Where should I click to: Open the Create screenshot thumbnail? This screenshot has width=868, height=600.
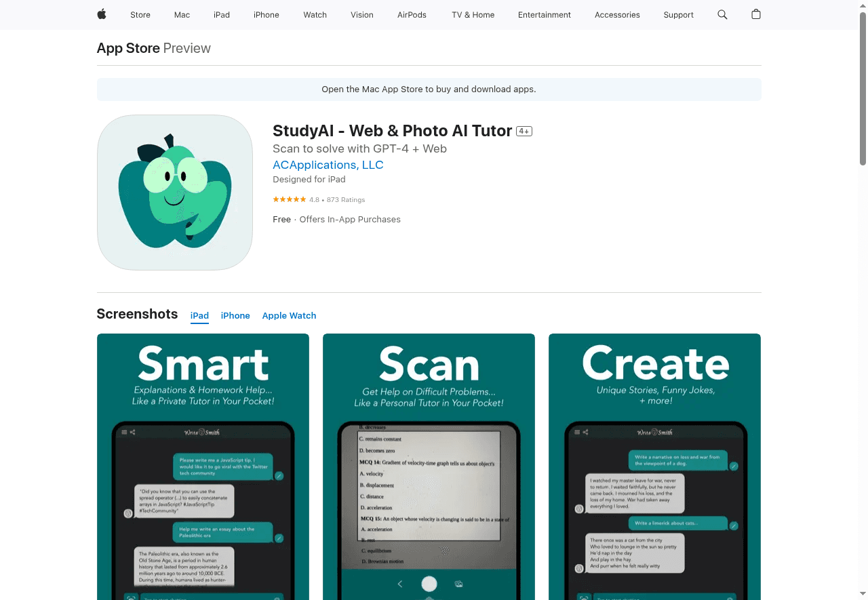654,466
